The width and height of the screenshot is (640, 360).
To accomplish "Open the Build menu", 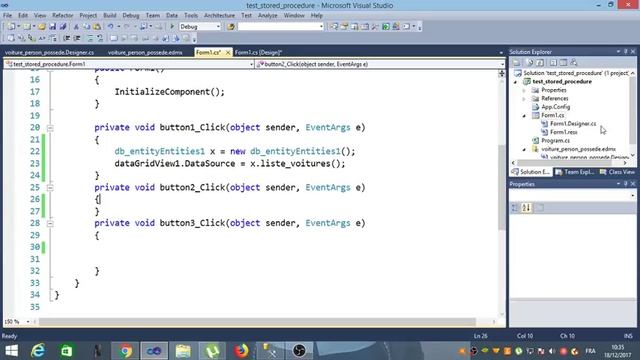I will [x=109, y=16].
